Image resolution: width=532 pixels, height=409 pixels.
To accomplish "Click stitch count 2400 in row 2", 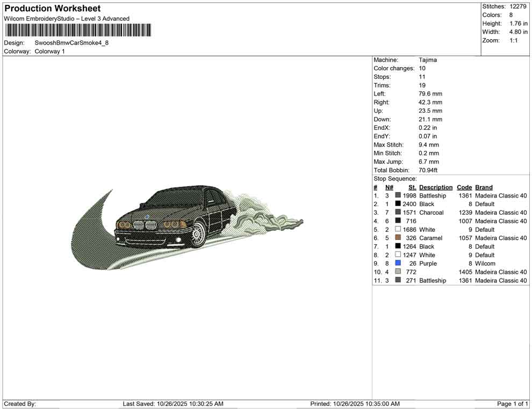I will click(x=409, y=204).
